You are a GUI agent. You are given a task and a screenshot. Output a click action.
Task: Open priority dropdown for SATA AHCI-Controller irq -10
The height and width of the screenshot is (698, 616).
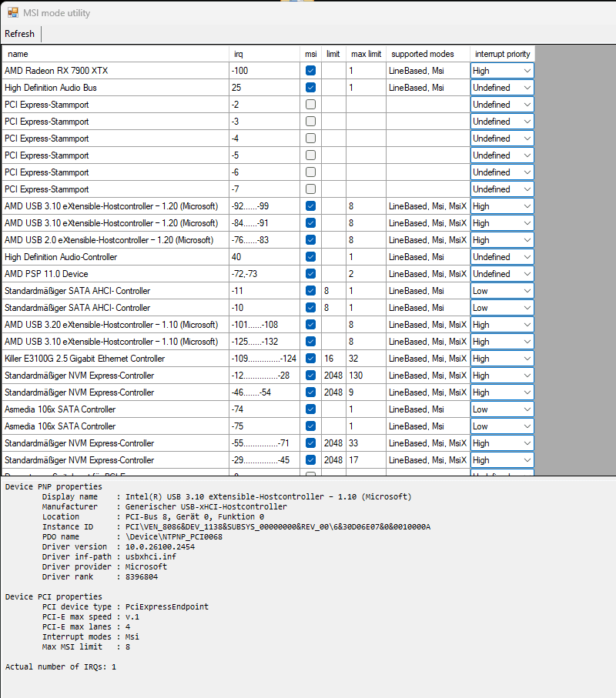(502, 307)
